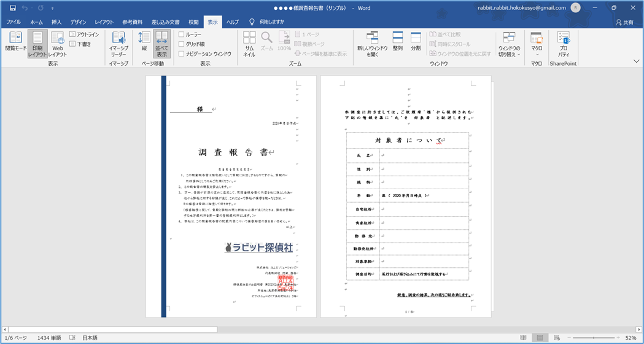Arrange all windows with 整列
644x344 pixels.
tap(398, 42)
